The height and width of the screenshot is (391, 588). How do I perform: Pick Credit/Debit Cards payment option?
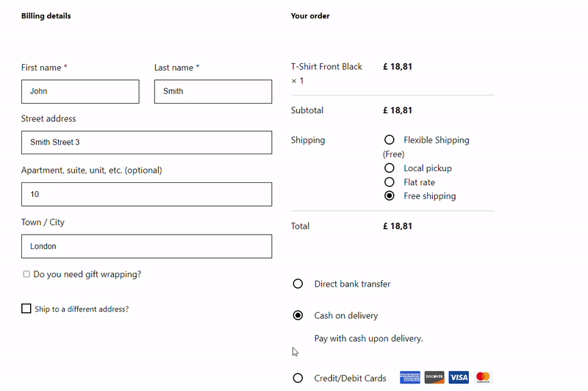tap(298, 378)
